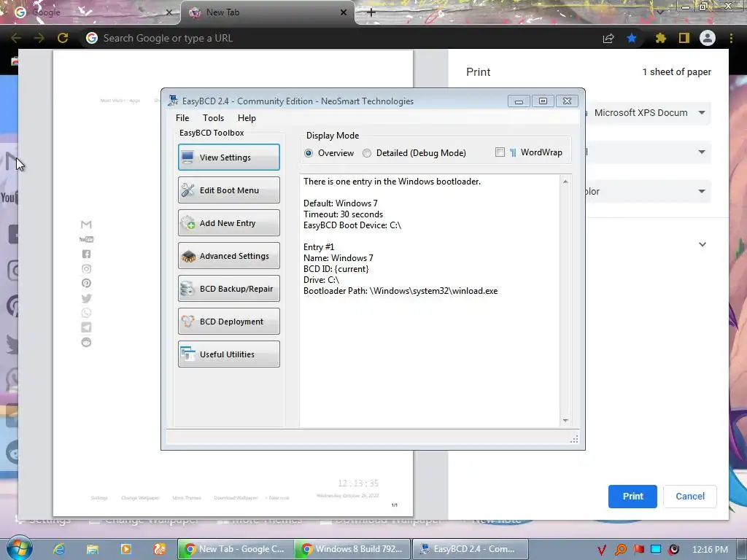Open the Help menu in EasyBCD
This screenshot has width=747, height=560.
click(x=247, y=118)
